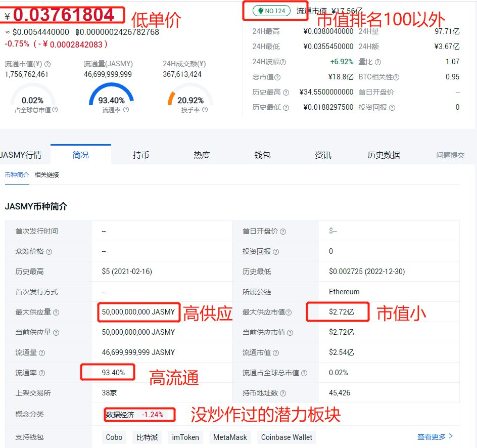Click the 数据经济 concept category link
The height and width of the screenshot is (448, 477).
pos(117,414)
